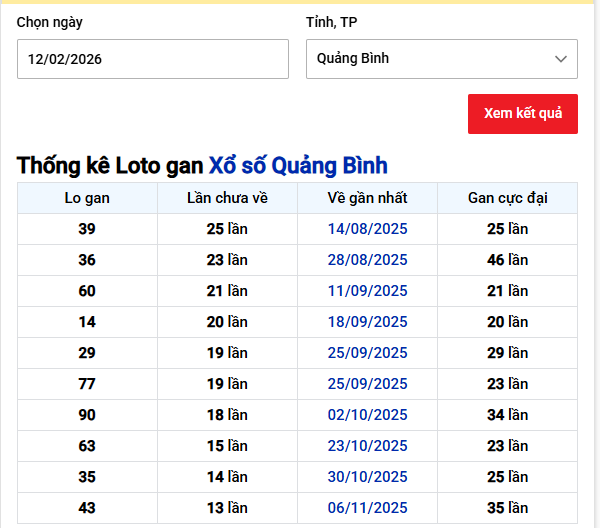Click loto number 39 in the table
The width and height of the screenshot is (600, 528).
87,229
